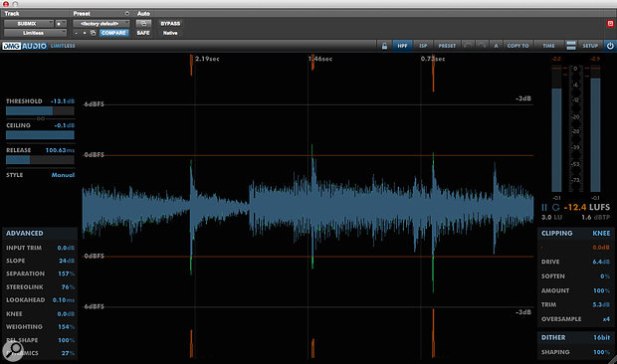Click the STEREOLINK 76% value

pyautogui.click(x=68, y=287)
